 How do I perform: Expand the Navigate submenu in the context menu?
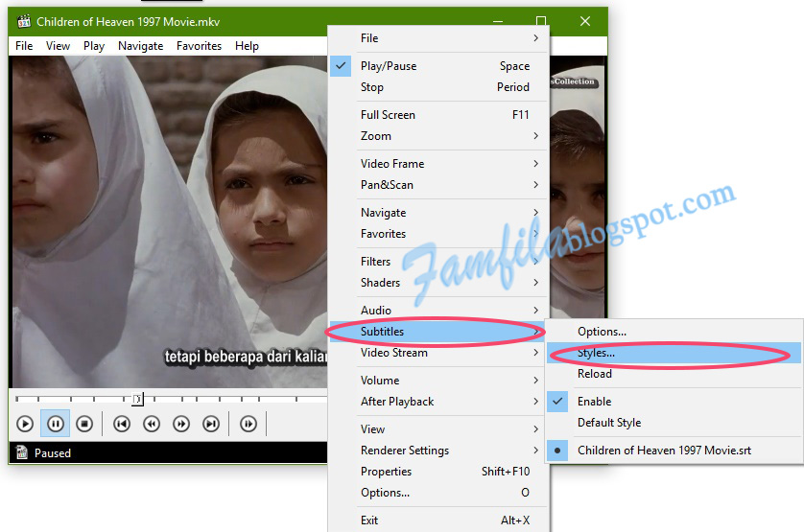click(438, 213)
